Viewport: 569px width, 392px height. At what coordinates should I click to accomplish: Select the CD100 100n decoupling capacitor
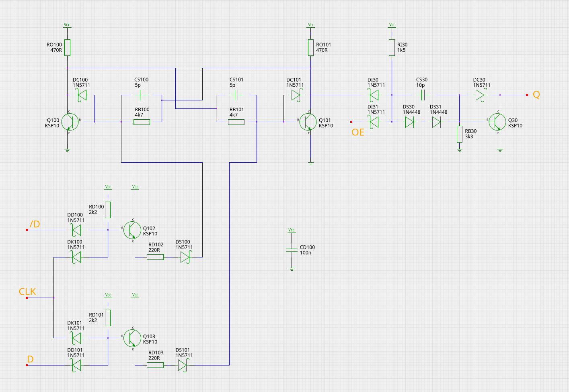point(292,250)
